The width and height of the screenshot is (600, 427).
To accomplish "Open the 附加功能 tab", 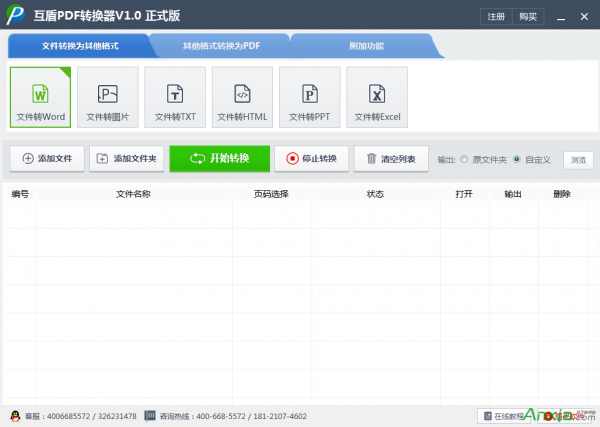I will pyautogui.click(x=364, y=46).
